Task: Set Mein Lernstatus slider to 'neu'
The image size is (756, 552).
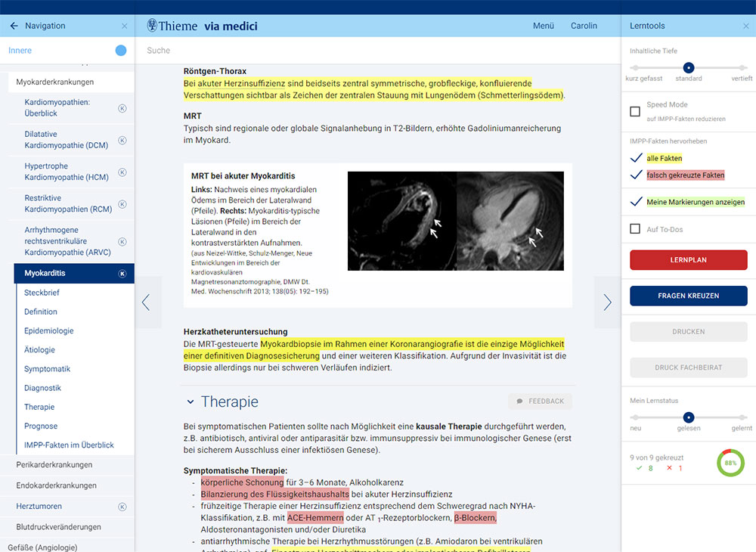Action: [x=635, y=417]
